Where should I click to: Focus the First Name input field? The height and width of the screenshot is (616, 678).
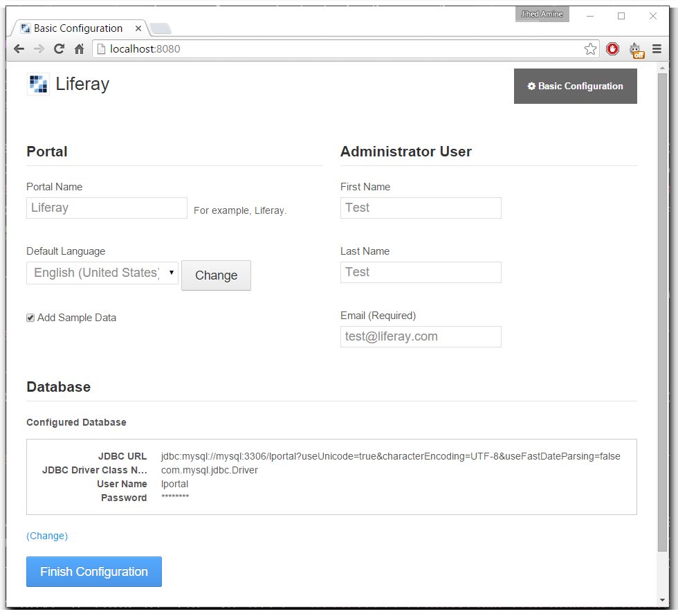pos(421,208)
